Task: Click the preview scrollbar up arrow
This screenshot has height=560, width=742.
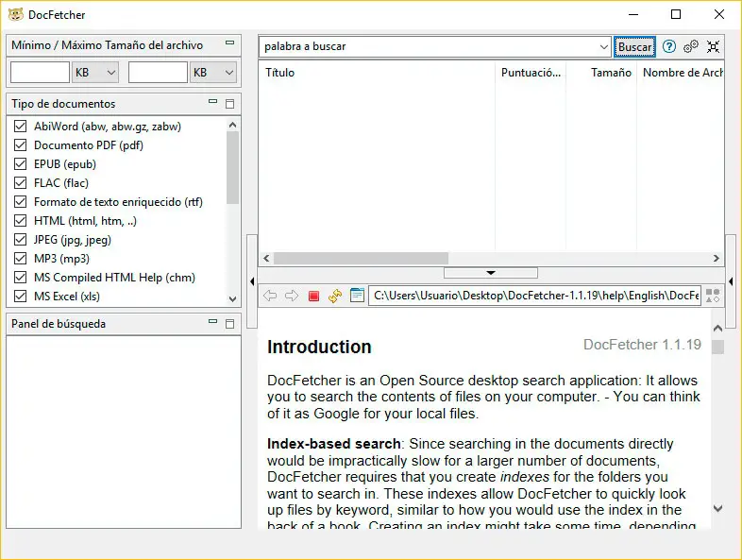Action: click(717, 328)
